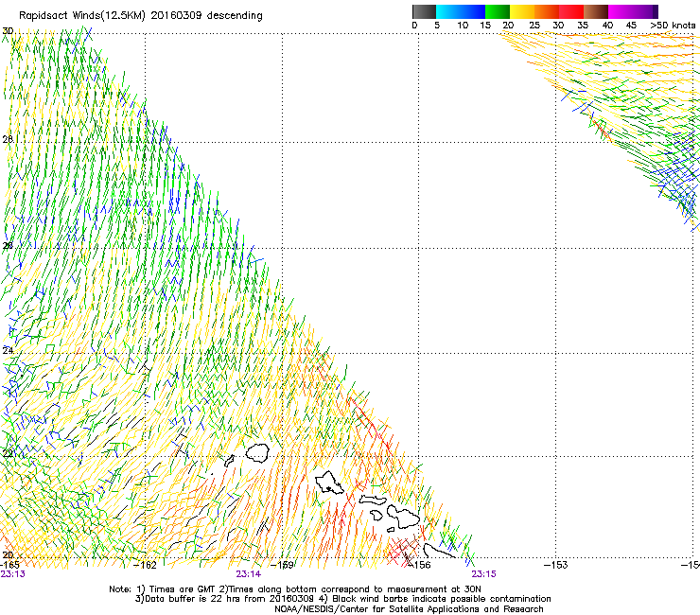The height and width of the screenshot is (615, 700).
Task: Click the '40' label under the color scale
Action: pos(607,26)
